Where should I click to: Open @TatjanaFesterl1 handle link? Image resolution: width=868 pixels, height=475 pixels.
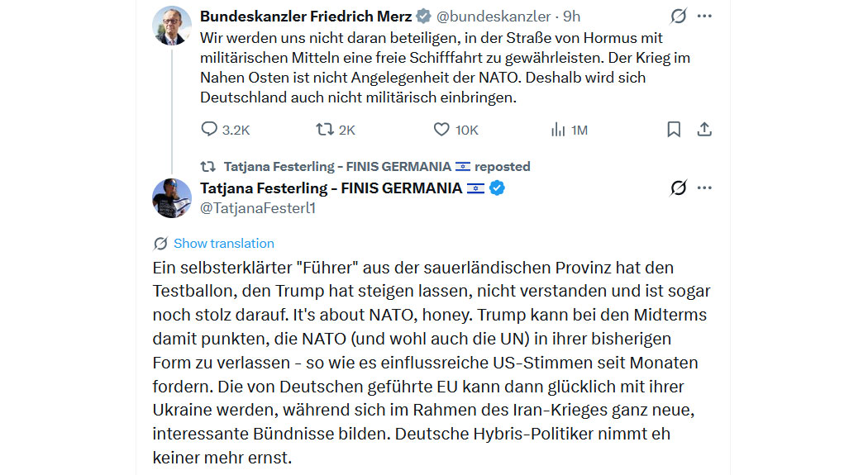point(257,208)
